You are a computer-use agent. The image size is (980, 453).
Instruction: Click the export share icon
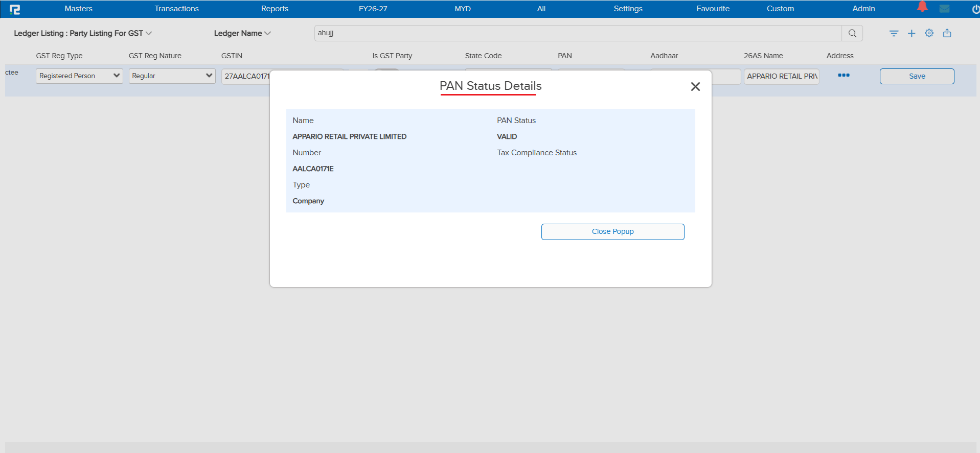[x=947, y=33]
